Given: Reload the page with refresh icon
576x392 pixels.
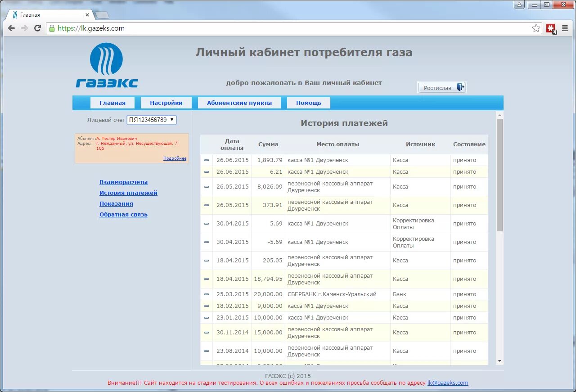Looking at the screenshot, I should point(38,28).
